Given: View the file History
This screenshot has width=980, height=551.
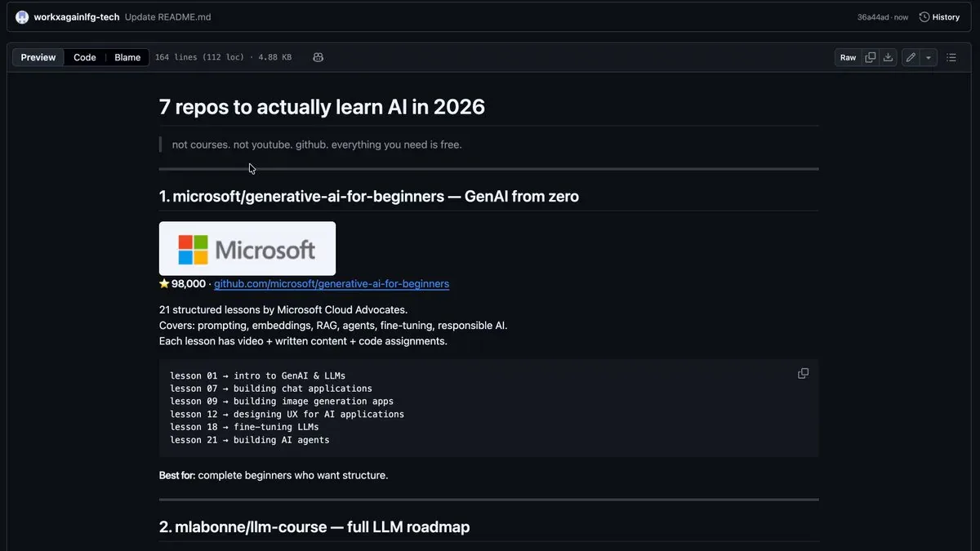Looking at the screenshot, I should pos(939,17).
